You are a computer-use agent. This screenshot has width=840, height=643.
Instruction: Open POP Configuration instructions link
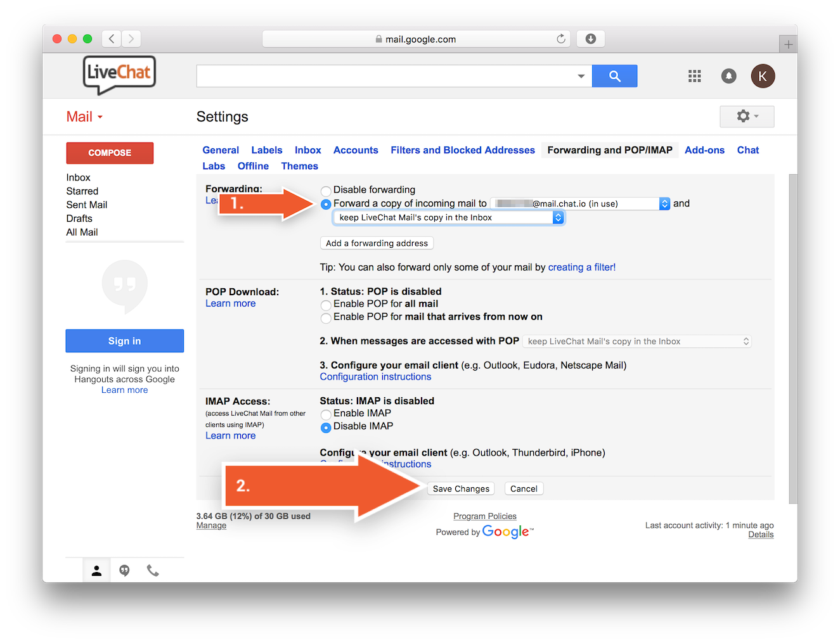(x=375, y=377)
